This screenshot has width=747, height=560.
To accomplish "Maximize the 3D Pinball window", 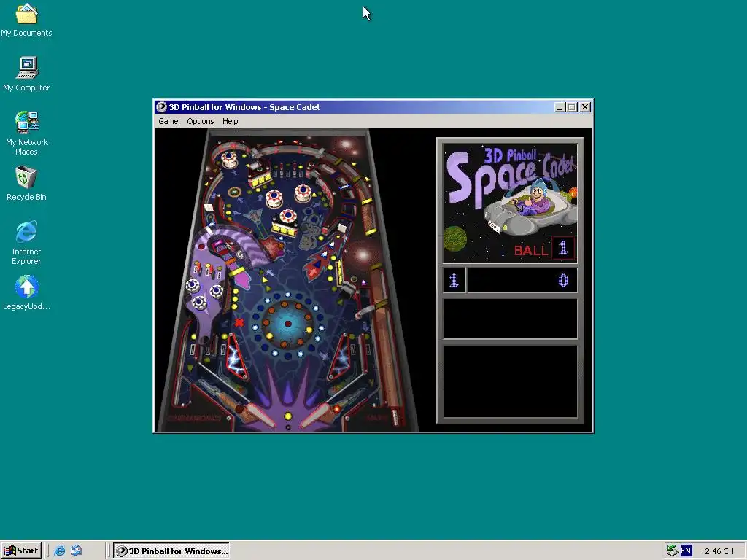I will (x=572, y=107).
